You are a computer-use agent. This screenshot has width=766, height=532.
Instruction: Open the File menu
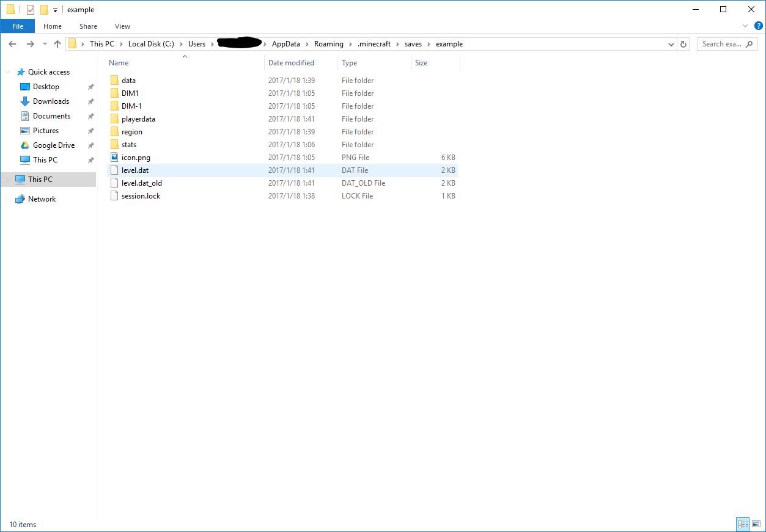click(18, 26)
